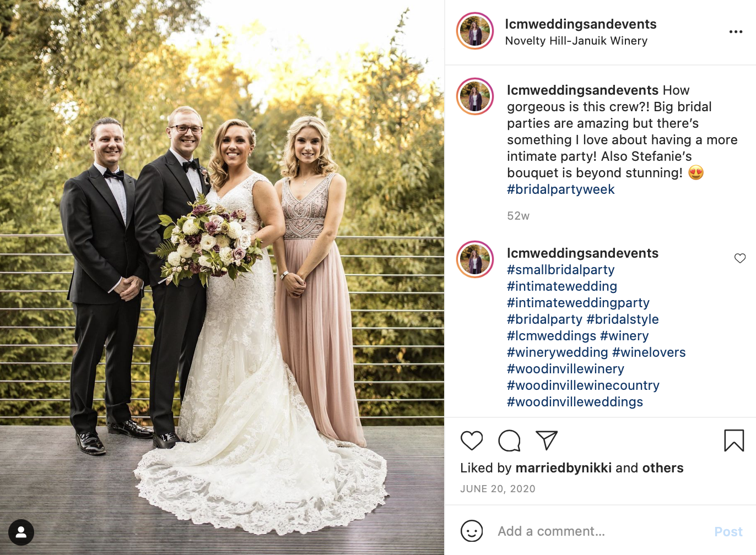
Task: Open the #bridalpartyweek hashtag
Action: (560, 189)
